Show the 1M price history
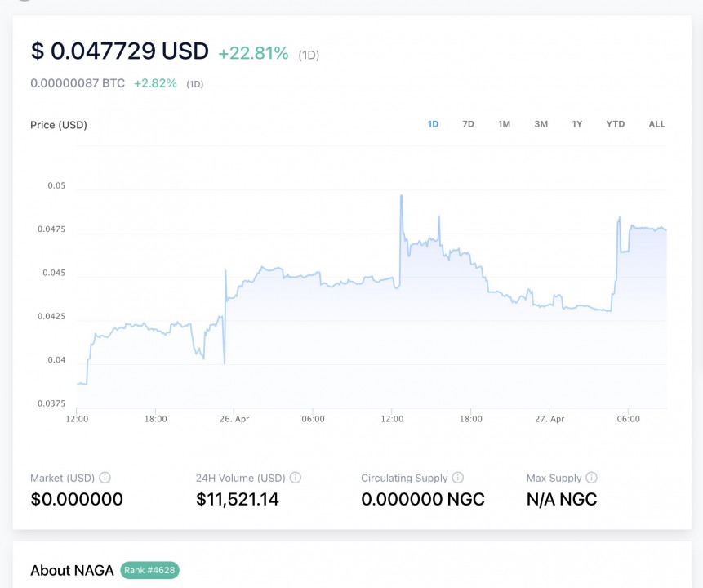Image resolution: width=703 pixels, height=588 pixels. [x=504, y=124]
